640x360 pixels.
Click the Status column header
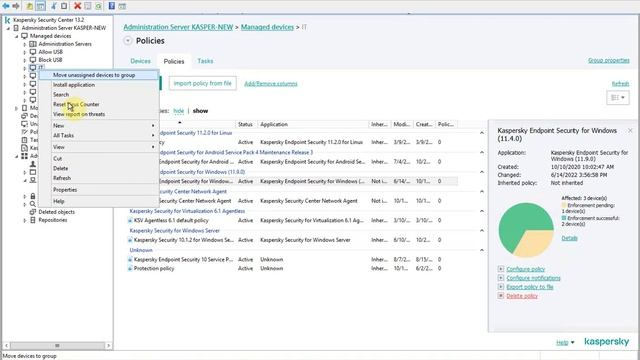click(247, 124)
